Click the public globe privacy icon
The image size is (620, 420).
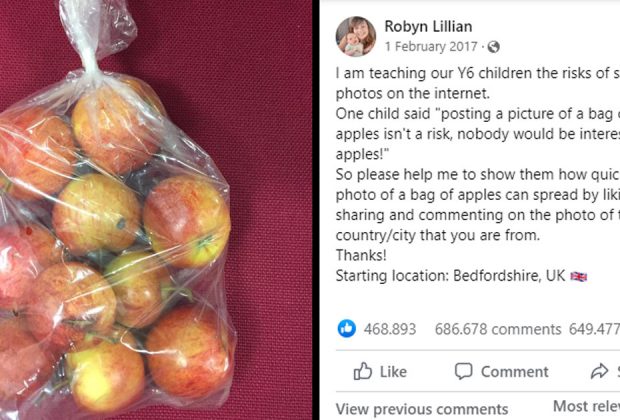(x=493, y=47)
